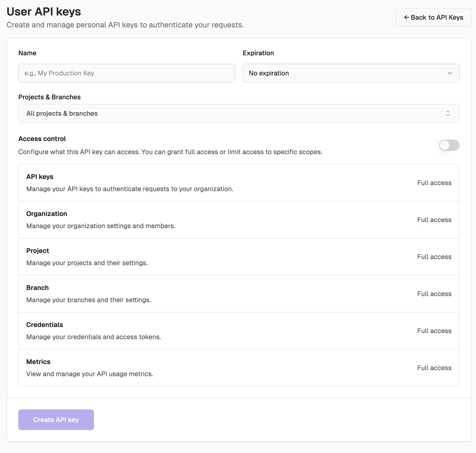Click the Name input field
This screenshot has width=476, height=453.
coord(126,73)
